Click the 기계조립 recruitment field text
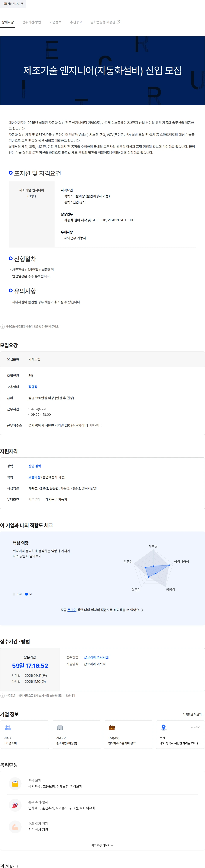Screen dimensions: 205x868 click(34, 359)
